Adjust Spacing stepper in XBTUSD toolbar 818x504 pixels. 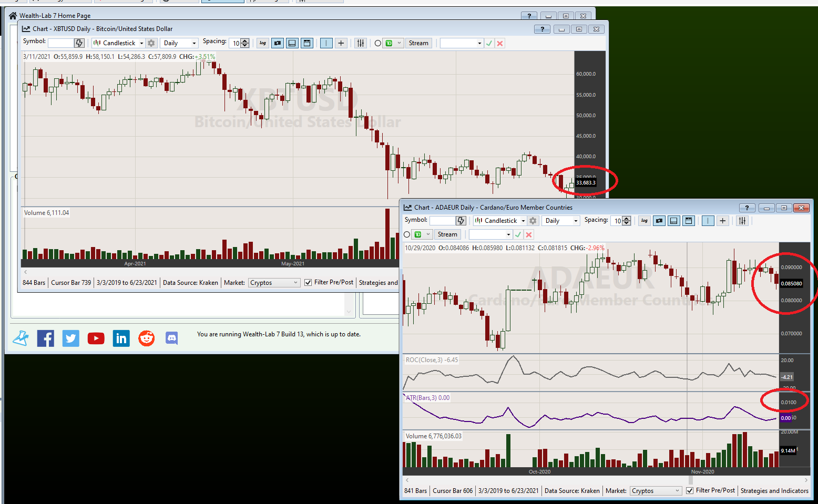tap(244, 43)
